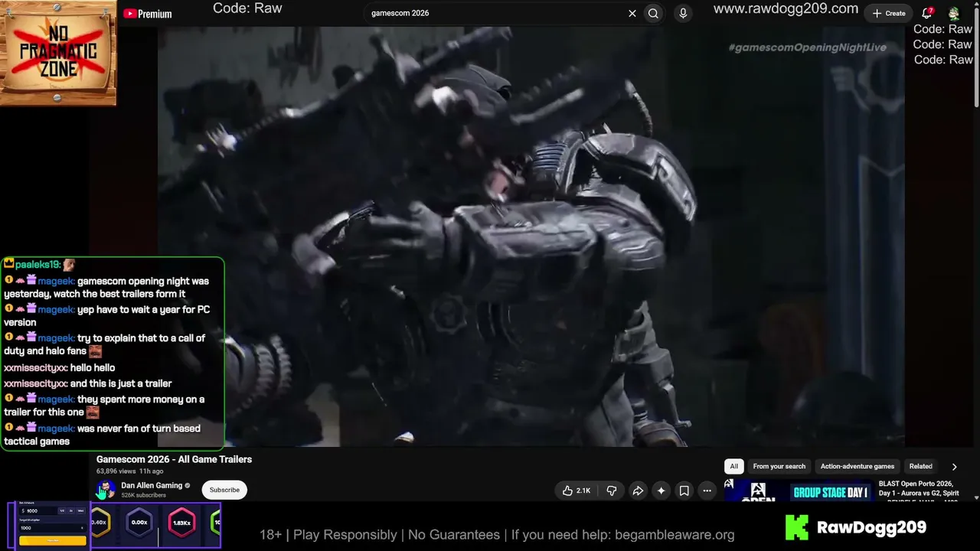Viewport: 980px width, 551px height.
Task: Open the Dan Allen Gaming channel avatar
Action: click(106, 490)
